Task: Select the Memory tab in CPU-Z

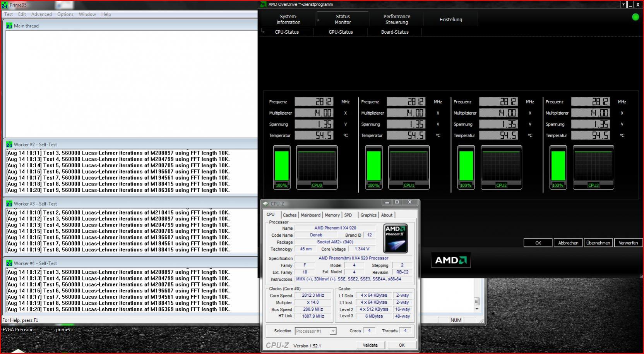Action: (332, 215)
